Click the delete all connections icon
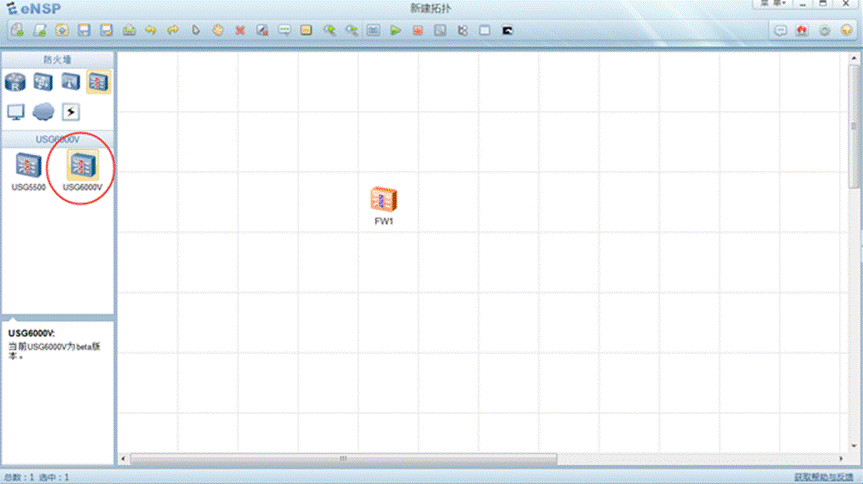Screen dimensions: 863x484 pos(262,30)
